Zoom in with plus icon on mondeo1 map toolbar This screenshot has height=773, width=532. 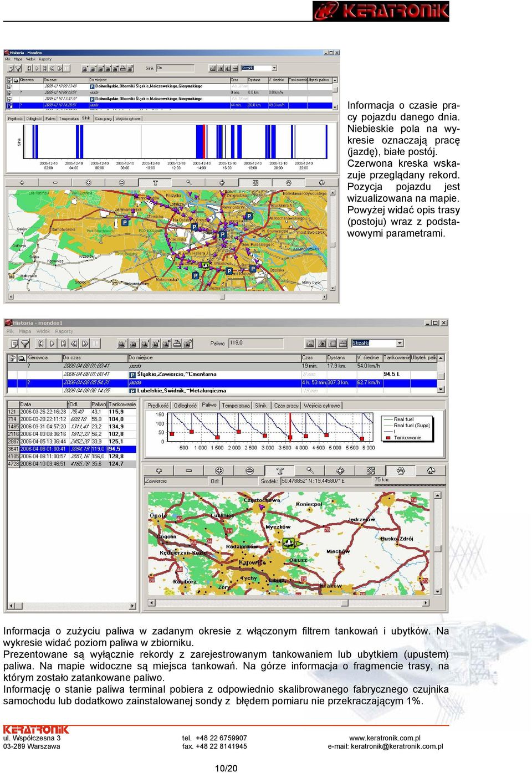tap(159, 470)
